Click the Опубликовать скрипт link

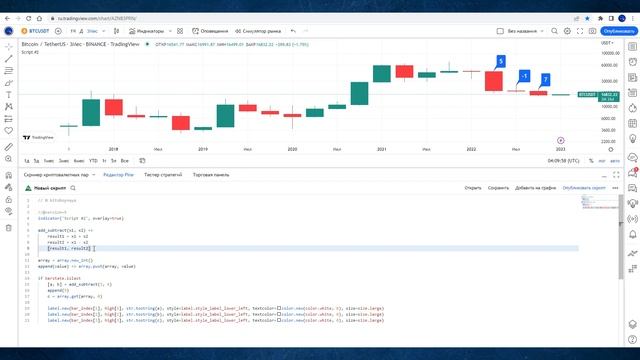[584, 188]
